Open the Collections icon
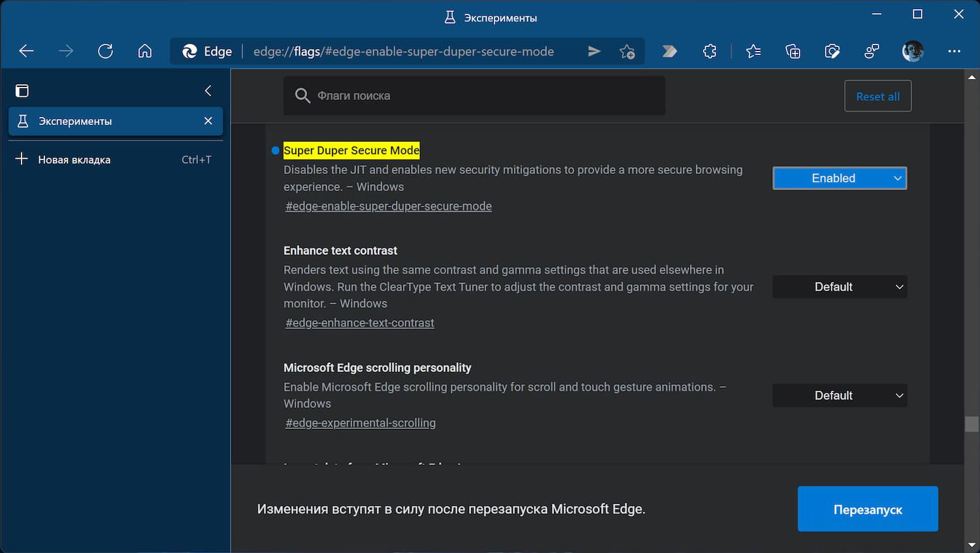This screenshot has height=553, width=980. click(x=792, y=51)
